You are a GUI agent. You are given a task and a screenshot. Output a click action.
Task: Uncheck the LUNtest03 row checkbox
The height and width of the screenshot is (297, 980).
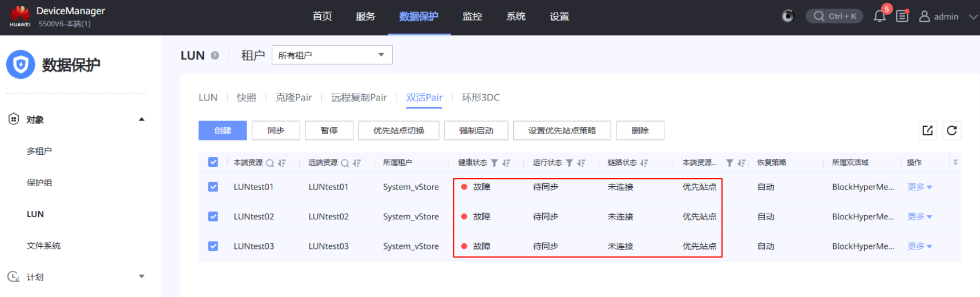[x=213, y=246]
